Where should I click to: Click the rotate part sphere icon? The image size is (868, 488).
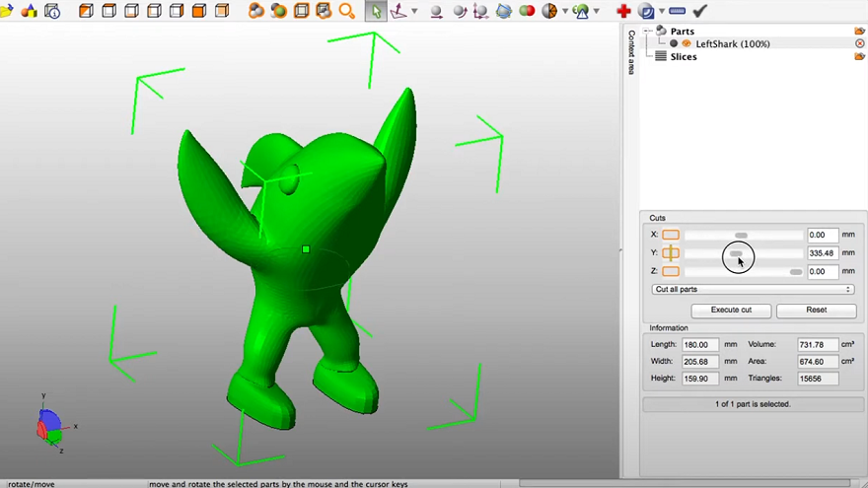tap(460, 11)
